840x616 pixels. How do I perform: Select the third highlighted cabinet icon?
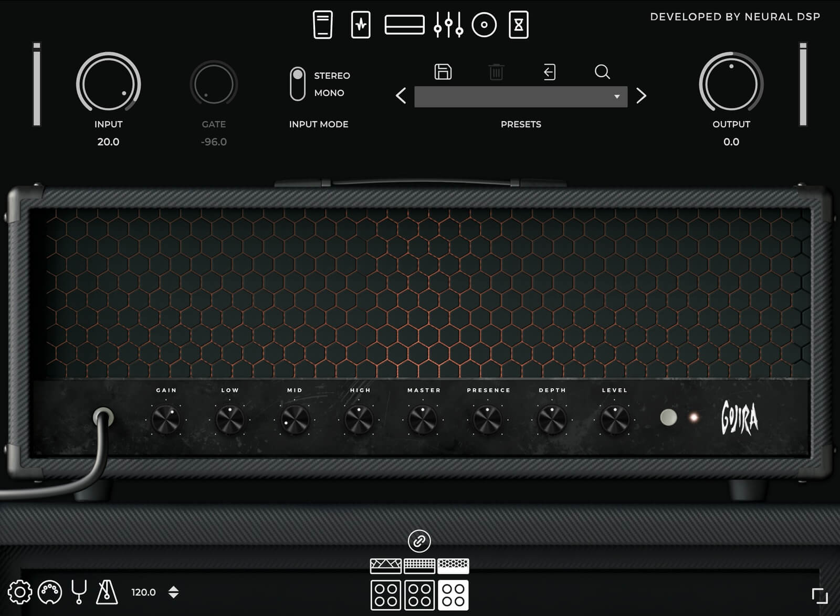point(453,595)
